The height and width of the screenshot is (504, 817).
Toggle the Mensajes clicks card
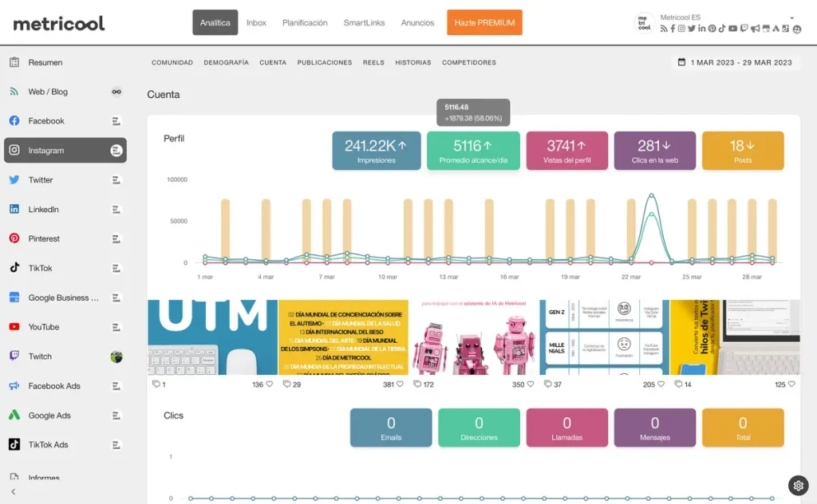[x=655, y=427]
